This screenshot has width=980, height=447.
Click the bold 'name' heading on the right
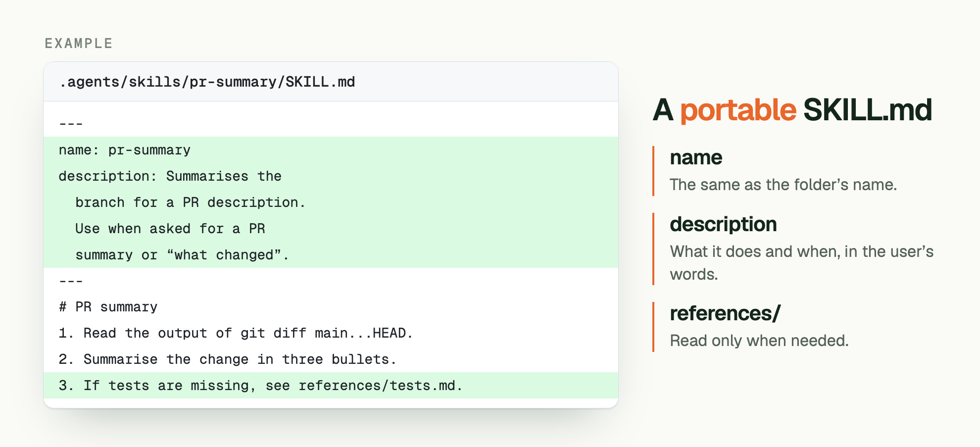coord(696,157)
